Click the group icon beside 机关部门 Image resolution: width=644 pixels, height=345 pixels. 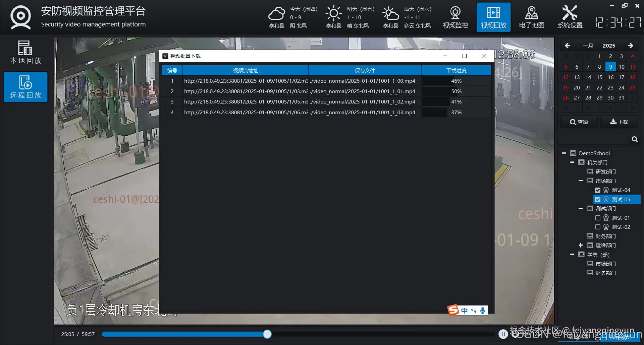[x=581, y=162]
